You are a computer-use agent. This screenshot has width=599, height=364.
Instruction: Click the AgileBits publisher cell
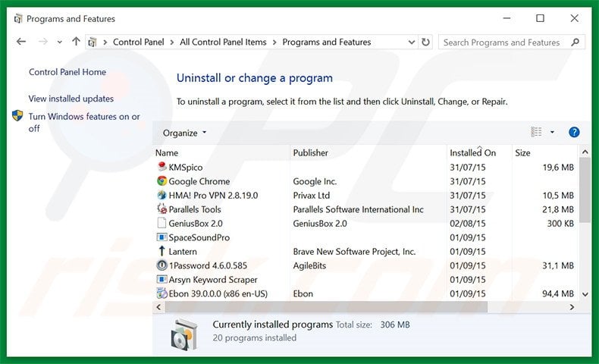(309, 265)
